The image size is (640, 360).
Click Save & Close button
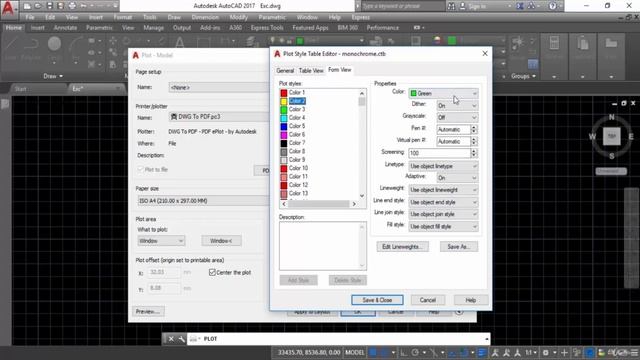click(x=377, y=300)
